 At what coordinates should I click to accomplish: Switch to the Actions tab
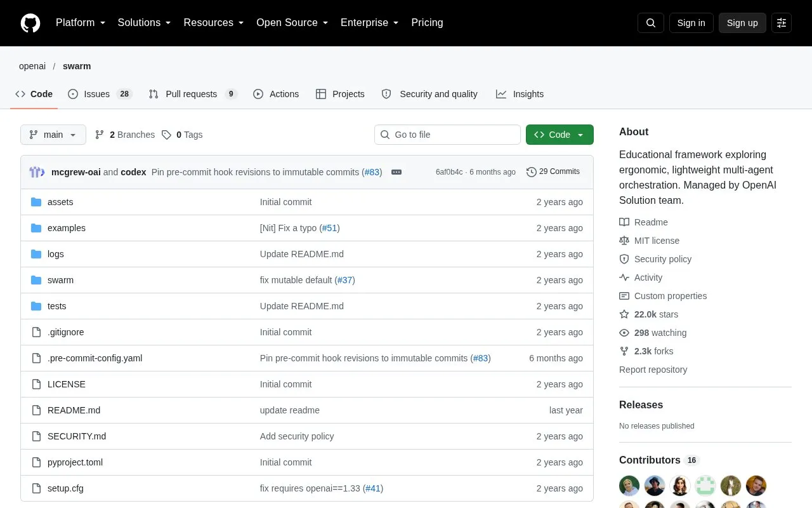[276, 94]
